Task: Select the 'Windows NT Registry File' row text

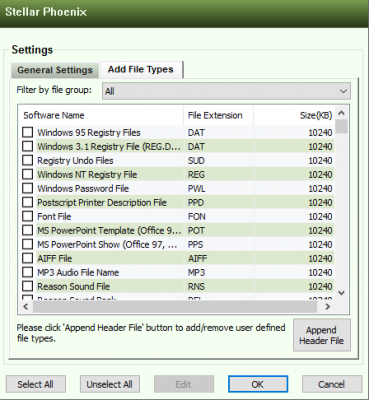Action: coord(87,175)
